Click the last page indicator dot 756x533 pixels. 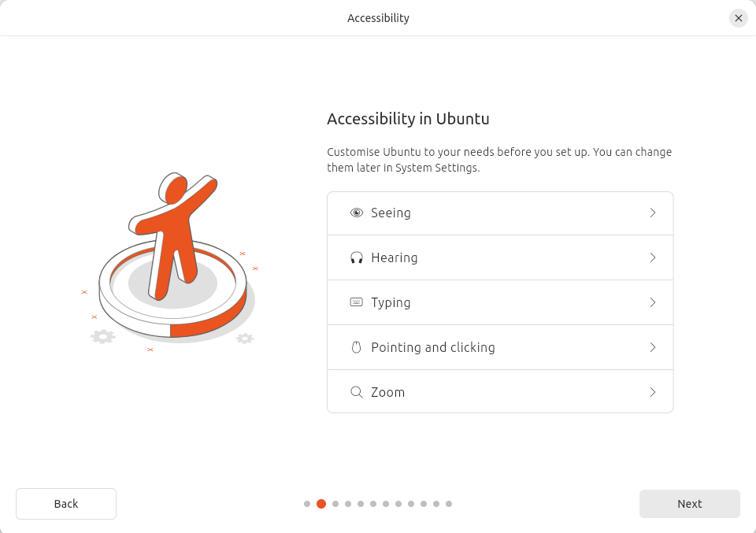(x=449, y=504)
